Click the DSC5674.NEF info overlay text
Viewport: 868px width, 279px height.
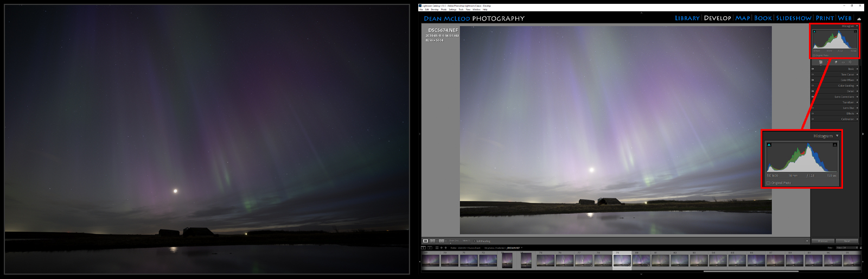click(443, 30)
